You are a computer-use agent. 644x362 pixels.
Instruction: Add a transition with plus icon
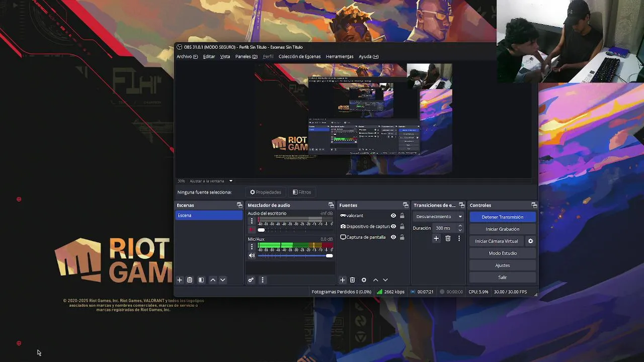pos(436,238)
